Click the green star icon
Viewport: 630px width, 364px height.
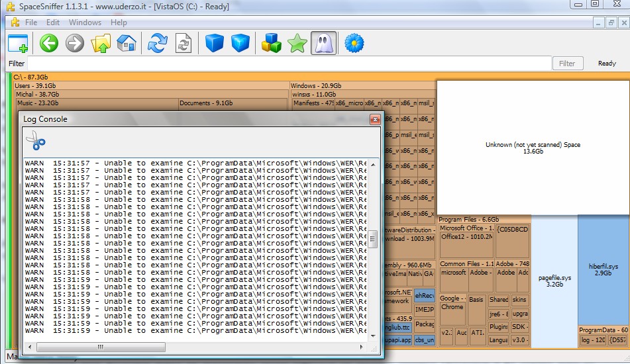pyautogui.click(x=297, y=44)
